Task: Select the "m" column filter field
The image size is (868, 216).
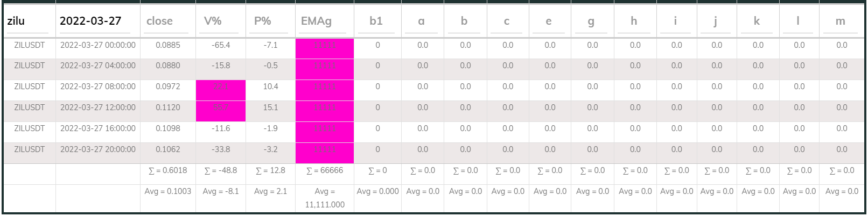Action: 840,21
